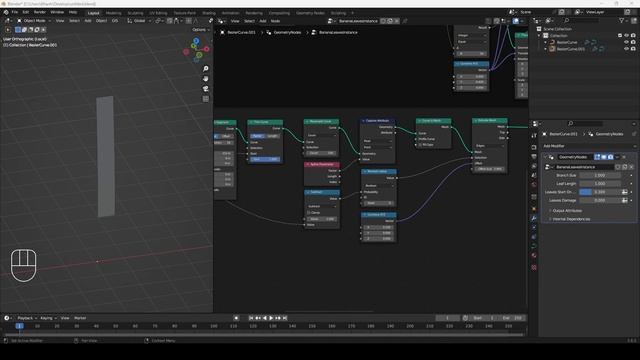Toggle modifier show in edit mode icon

point(597,157)
